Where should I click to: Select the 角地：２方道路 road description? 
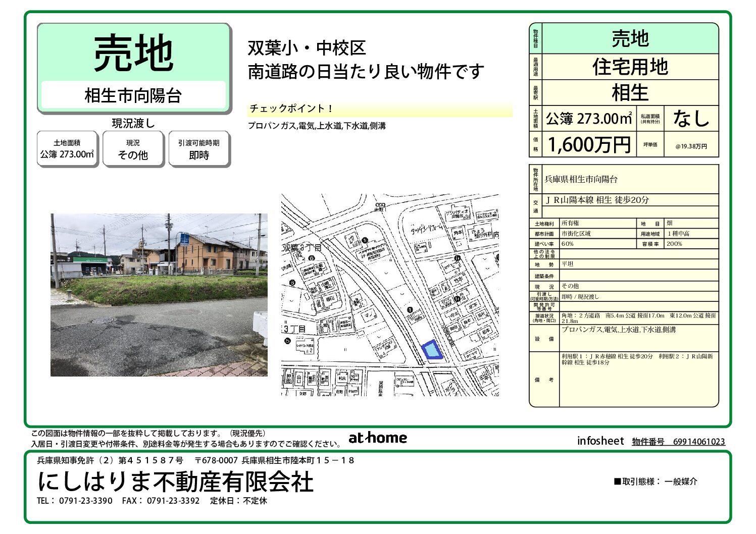[639, 318]
